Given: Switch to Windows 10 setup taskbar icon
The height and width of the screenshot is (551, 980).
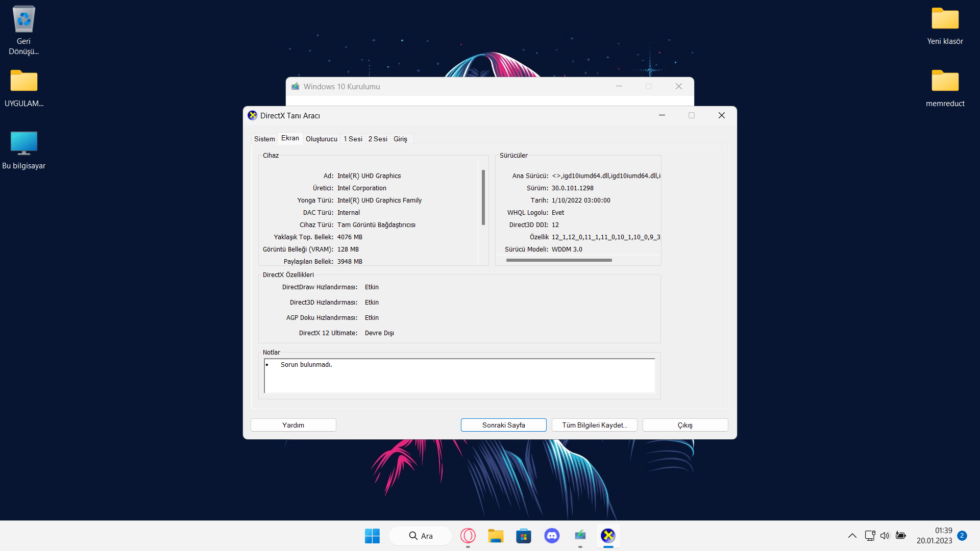Looking at the screenshot, I should 580,536.
